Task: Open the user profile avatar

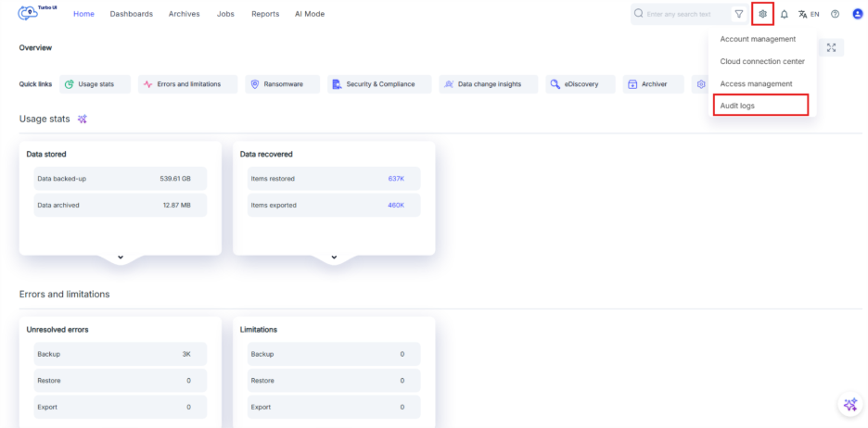Action: (x=857, y=14)
